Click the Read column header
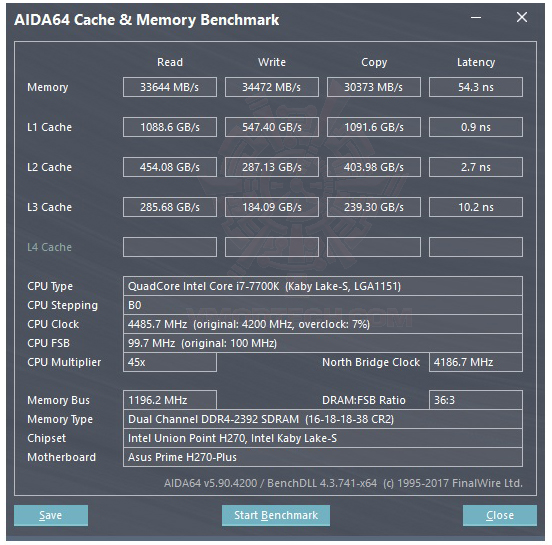 pyautogui.click(x=170, y=62)
